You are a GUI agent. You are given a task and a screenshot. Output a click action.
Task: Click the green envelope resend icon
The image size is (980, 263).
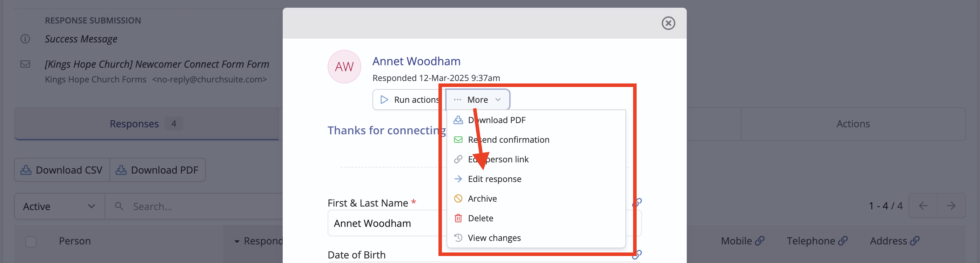pyautogui.click(x=458, y=140)
